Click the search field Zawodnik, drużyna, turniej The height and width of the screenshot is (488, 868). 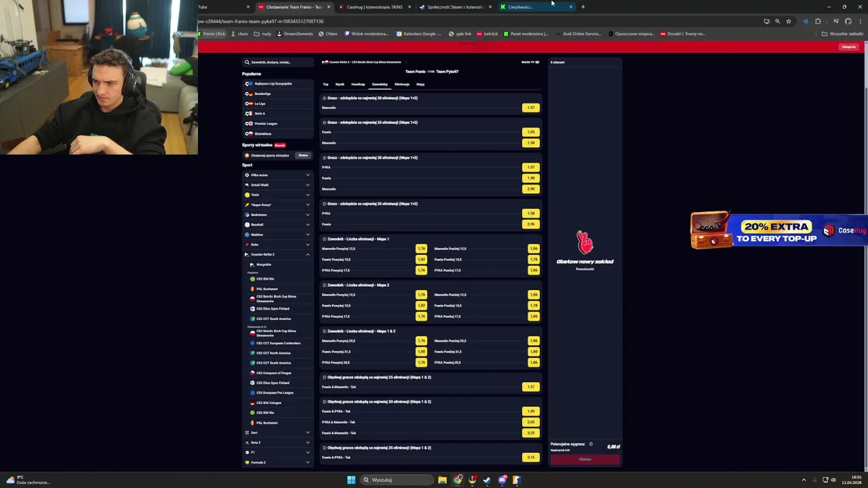tap(278, 62)
